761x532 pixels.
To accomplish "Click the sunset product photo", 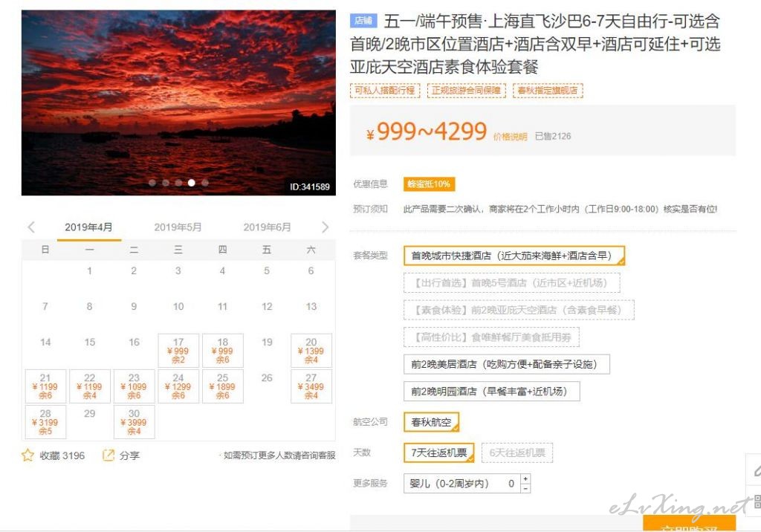I will (178, 103).
